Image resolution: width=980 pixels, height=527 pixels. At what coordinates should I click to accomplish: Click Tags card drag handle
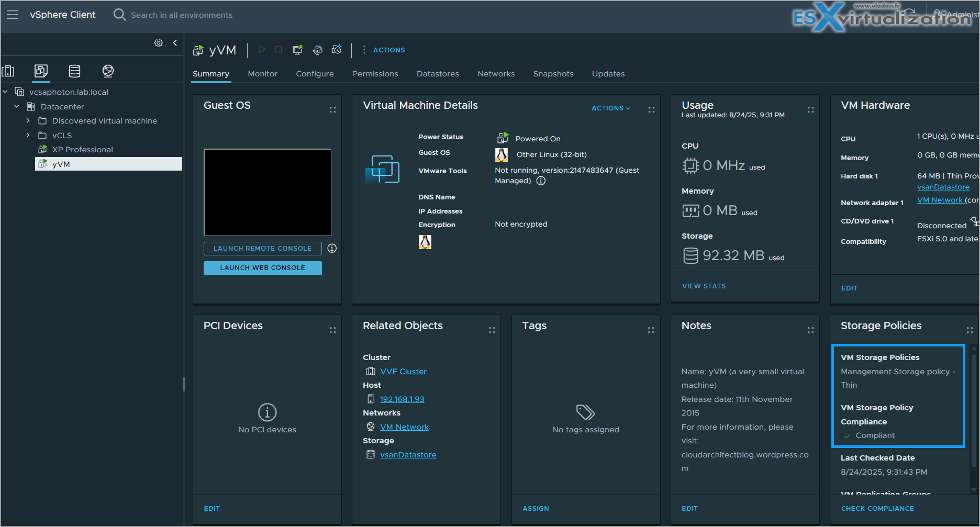tap(651, 330)
